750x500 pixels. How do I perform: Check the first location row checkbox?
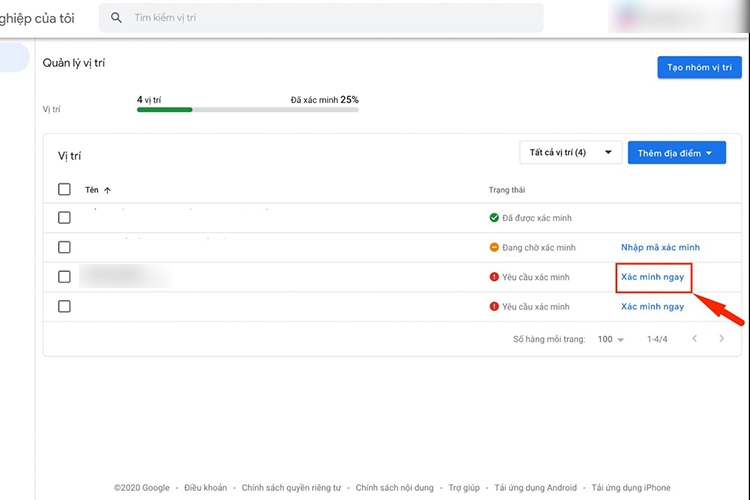click(65, 218)
